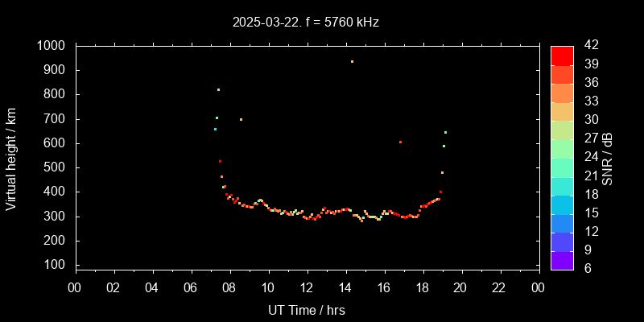Image resolution: width=644 pixels, height=322 pixels.
Task: Pick the blue 12–15 dB colorbar segment
Action: pyautogui.click(x=562, y=222)
